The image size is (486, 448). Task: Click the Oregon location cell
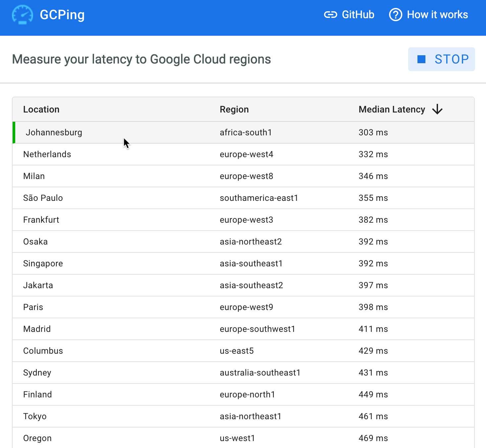[x=37, y=438]
